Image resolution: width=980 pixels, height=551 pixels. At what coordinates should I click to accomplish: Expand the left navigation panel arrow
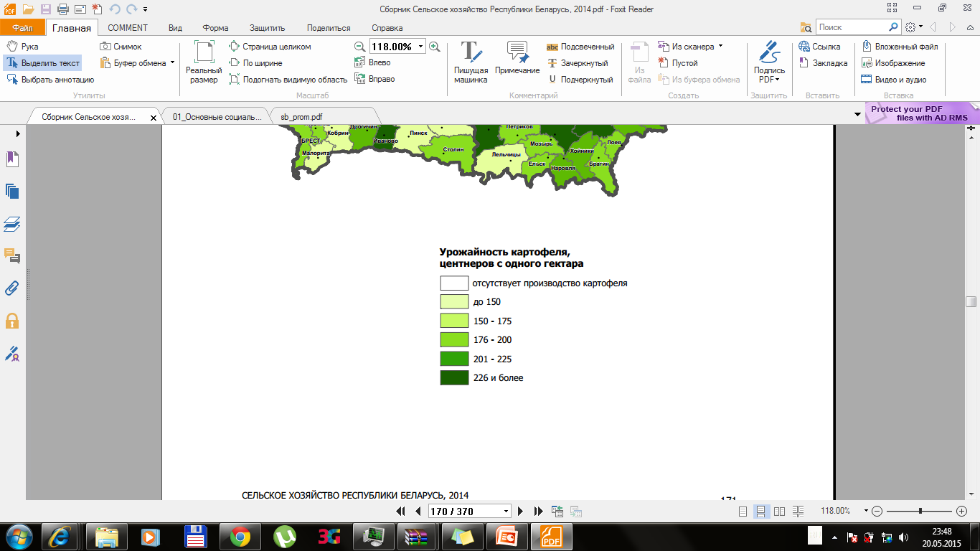(18, 134)
